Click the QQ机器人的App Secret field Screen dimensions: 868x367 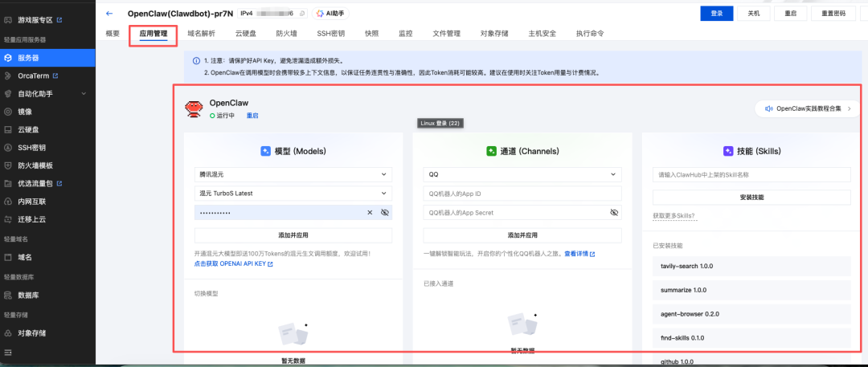pyautogui.click(x=522, y=213)
